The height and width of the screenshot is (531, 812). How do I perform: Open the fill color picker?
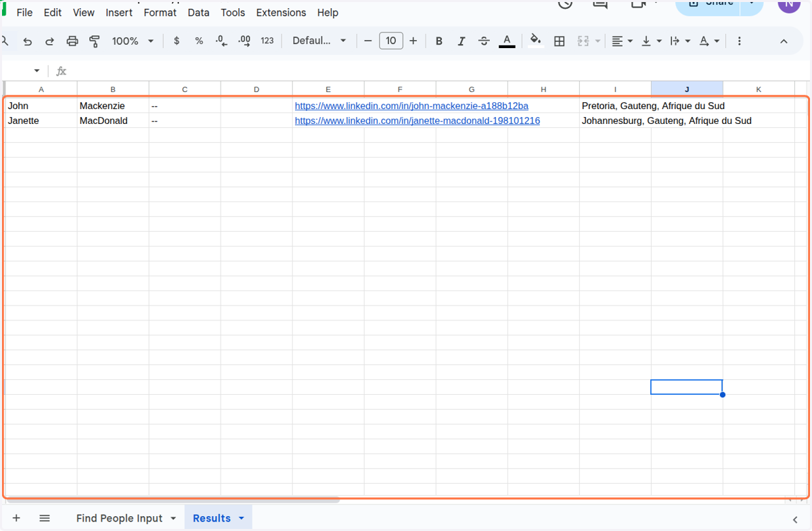click(x=536, y=41)
